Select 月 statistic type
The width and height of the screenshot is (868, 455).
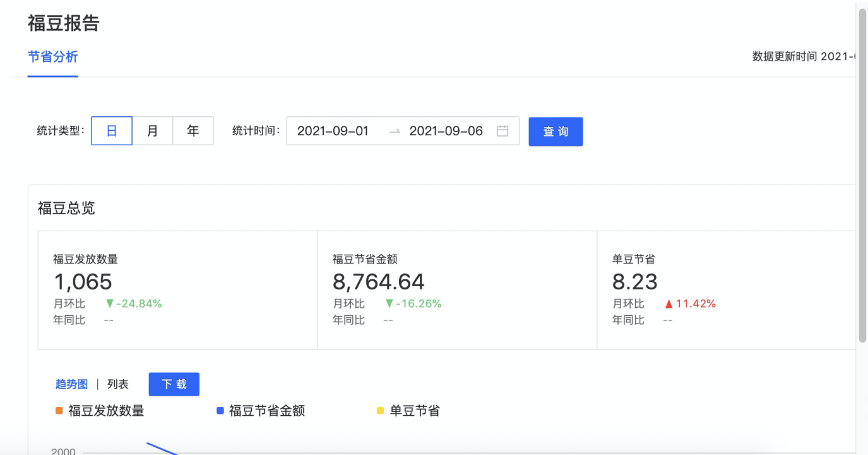tap(153, 131)
